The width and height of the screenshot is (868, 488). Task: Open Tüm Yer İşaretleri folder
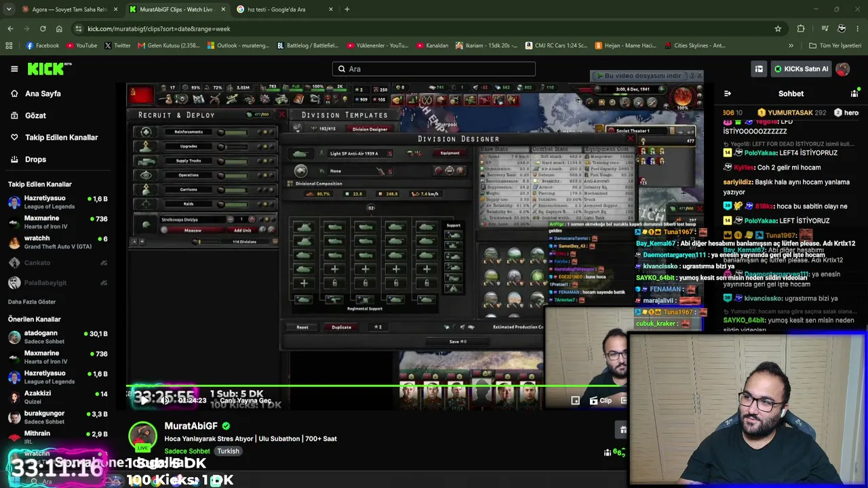pos(835,45)
